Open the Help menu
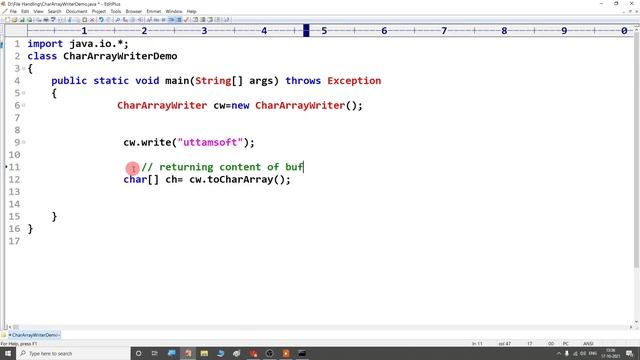 coord(191,11)
